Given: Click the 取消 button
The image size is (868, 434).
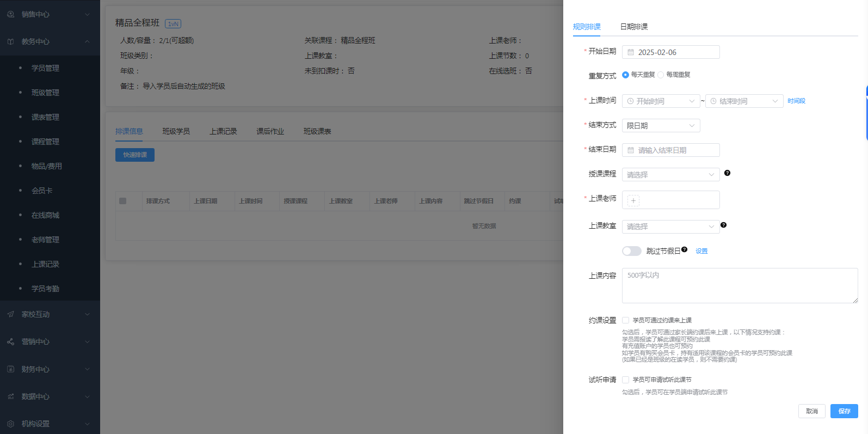Looking at the screenshot, I should 812,411.
